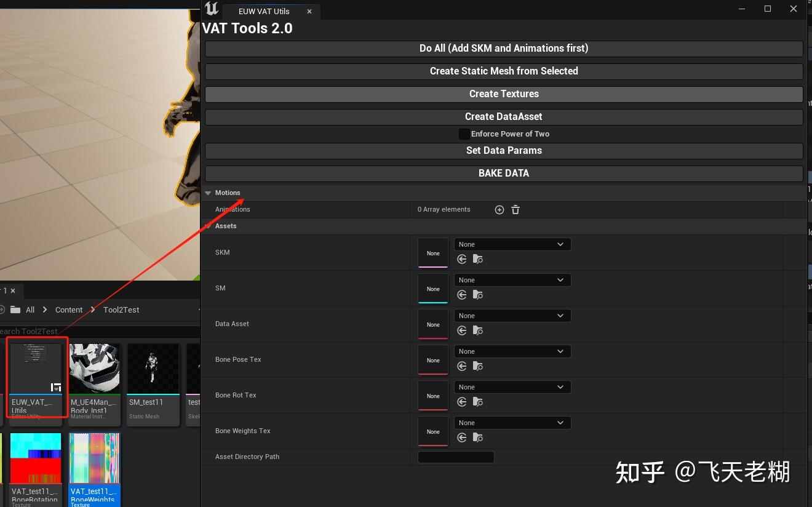812x507 pixels.
Task: Select the None thumbnail for Data Asset
Action: (x=432, y=324)
